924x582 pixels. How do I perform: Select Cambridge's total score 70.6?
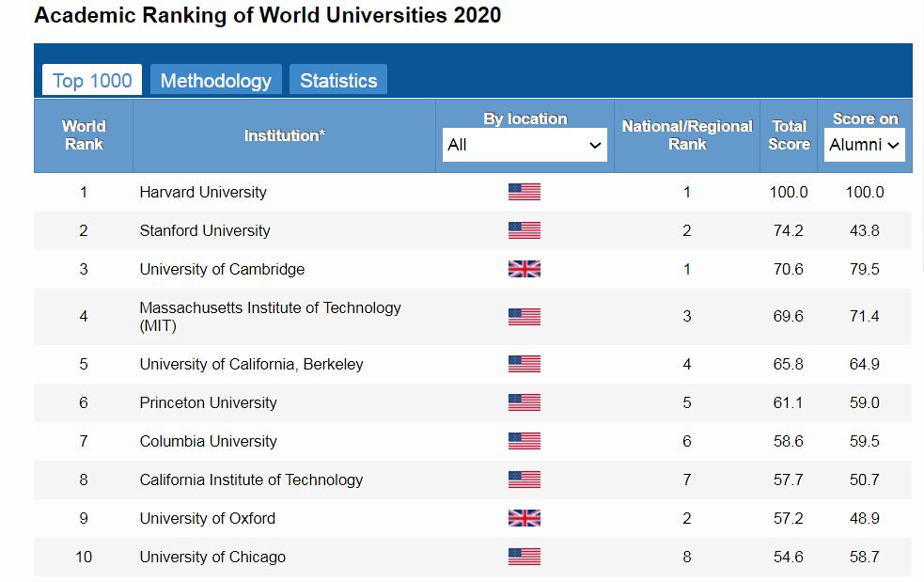pyautogui.click(x=789, y=269)
